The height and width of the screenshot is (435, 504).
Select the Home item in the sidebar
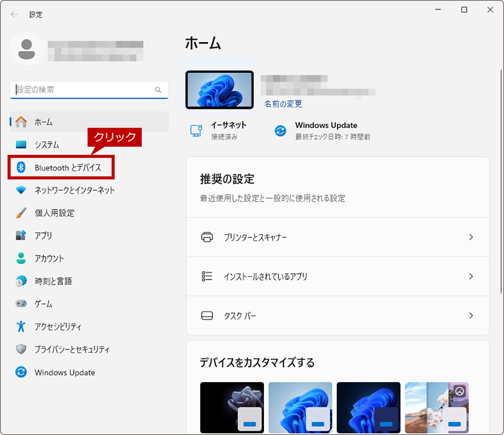89,121
